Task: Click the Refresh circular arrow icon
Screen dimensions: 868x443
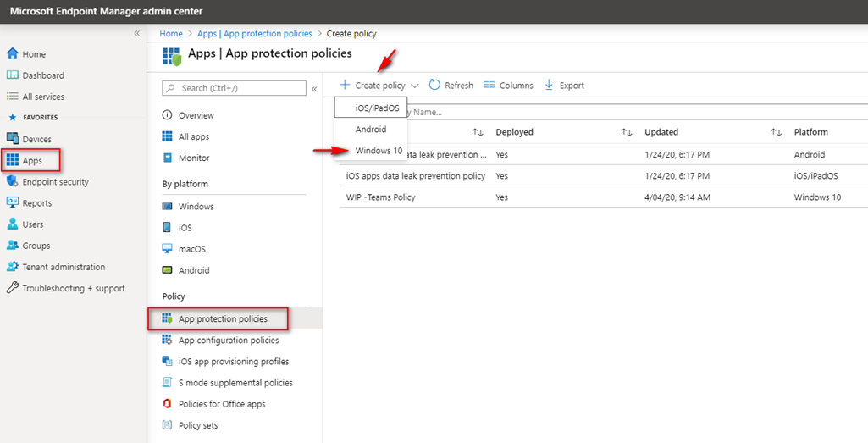Action: click(434, 85)
